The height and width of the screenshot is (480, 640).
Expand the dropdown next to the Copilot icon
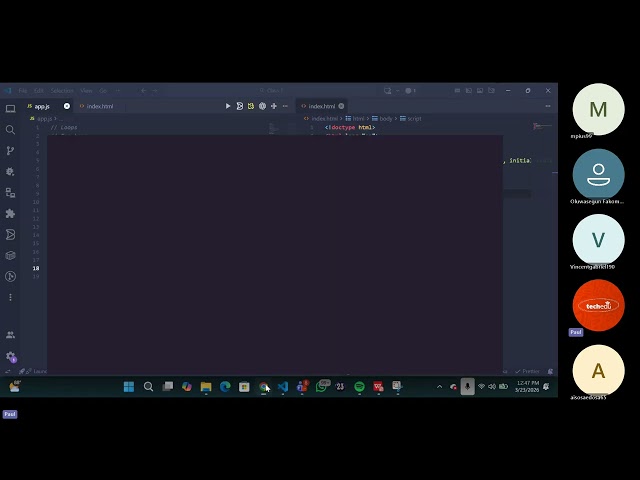coord(397,91)
